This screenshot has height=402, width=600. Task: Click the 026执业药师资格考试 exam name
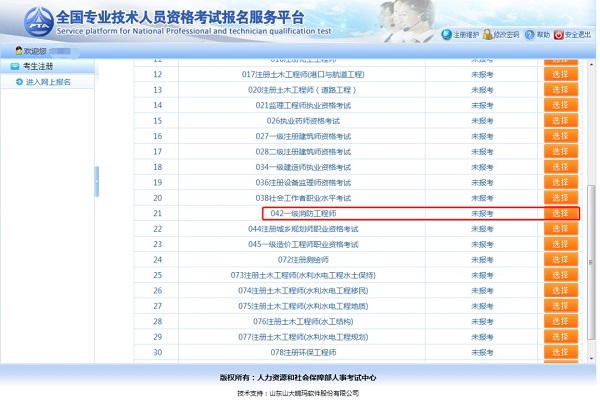[x=303, y=121]
